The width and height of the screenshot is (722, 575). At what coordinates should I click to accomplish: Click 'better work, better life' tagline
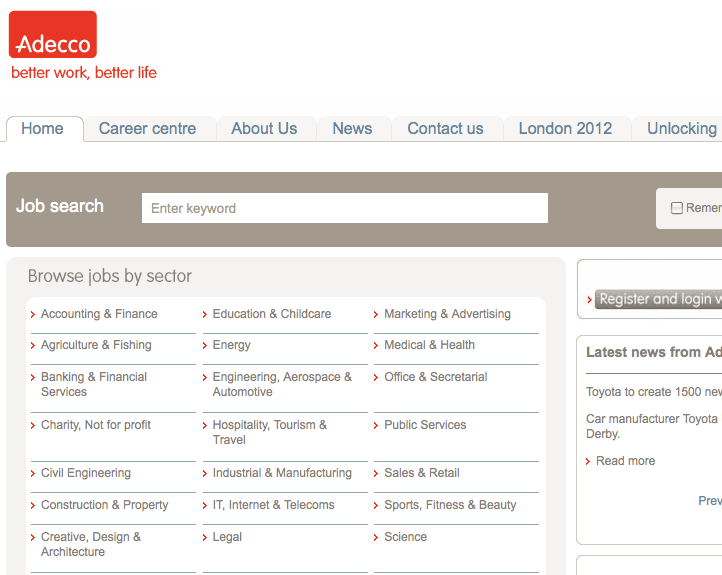pyautogui.click(x=84, y=73)
